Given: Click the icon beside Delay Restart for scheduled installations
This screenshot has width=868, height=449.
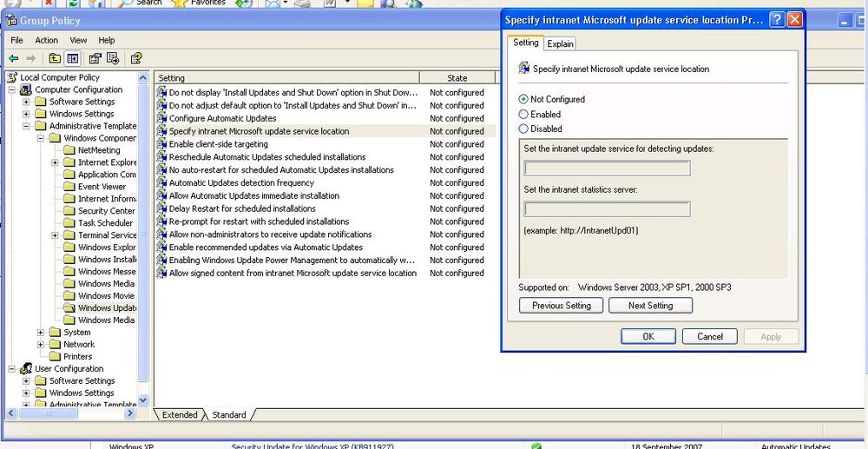Looking at the screenshot, I should tap(161, 208).
